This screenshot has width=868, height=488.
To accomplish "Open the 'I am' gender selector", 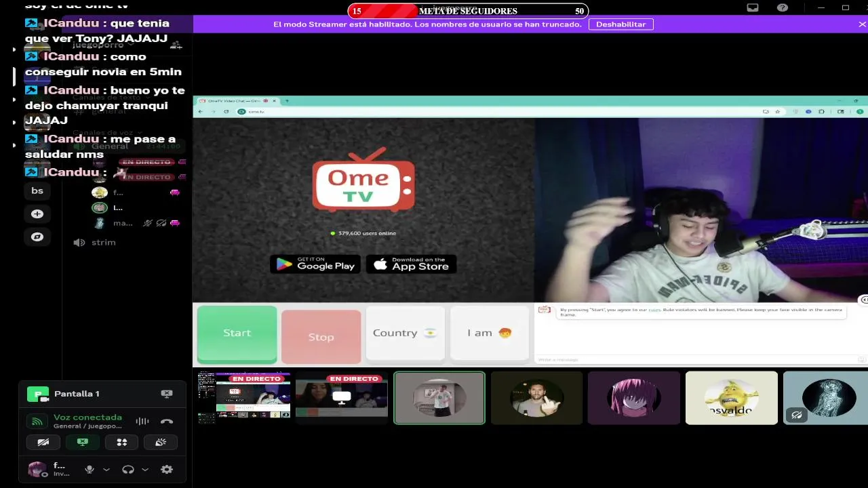I will 489,333.
